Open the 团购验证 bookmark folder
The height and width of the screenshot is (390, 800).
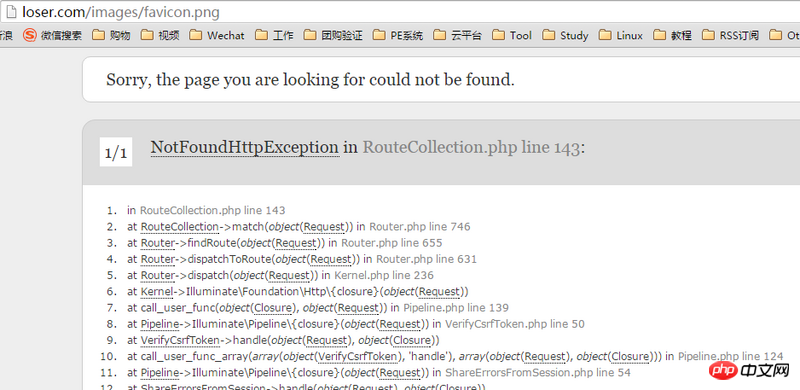click(333, 35)
